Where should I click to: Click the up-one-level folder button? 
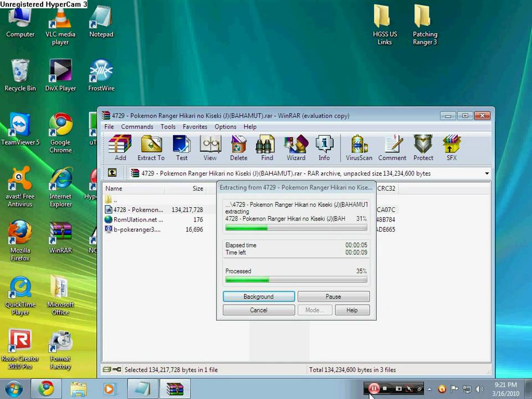coord(112,173)
